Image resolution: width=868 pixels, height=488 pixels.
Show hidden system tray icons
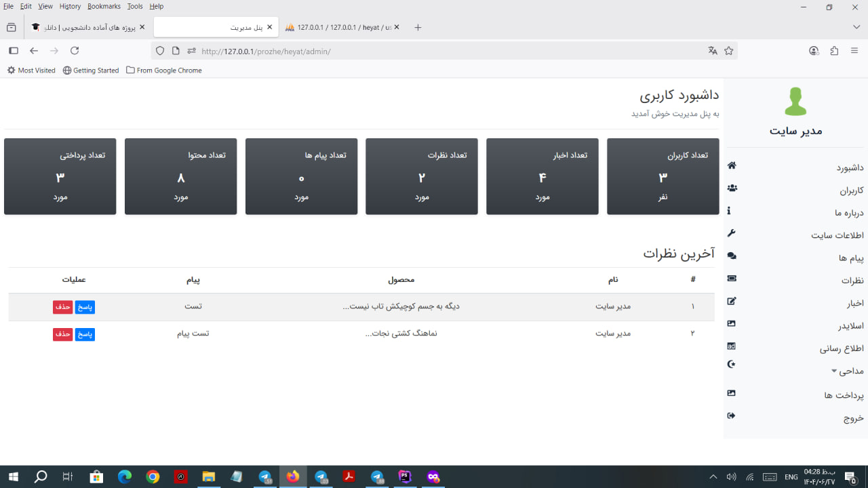[713, 477]
